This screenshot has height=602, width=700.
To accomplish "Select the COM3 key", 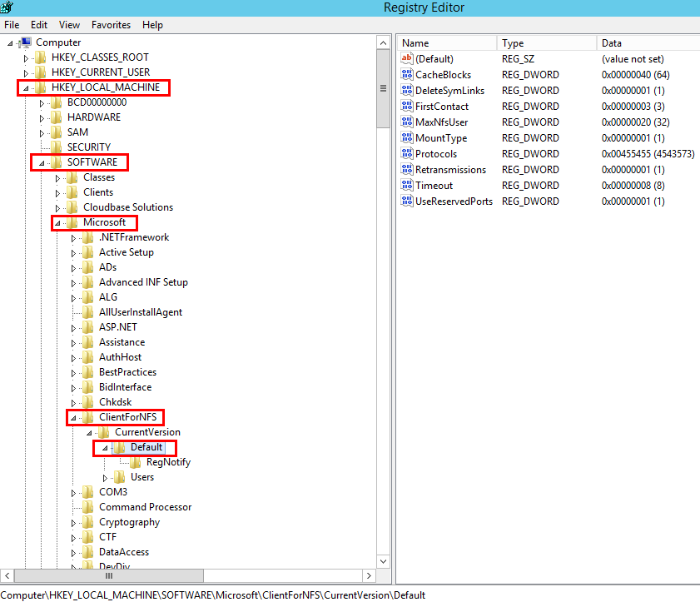I will click(x=113, y=492).
